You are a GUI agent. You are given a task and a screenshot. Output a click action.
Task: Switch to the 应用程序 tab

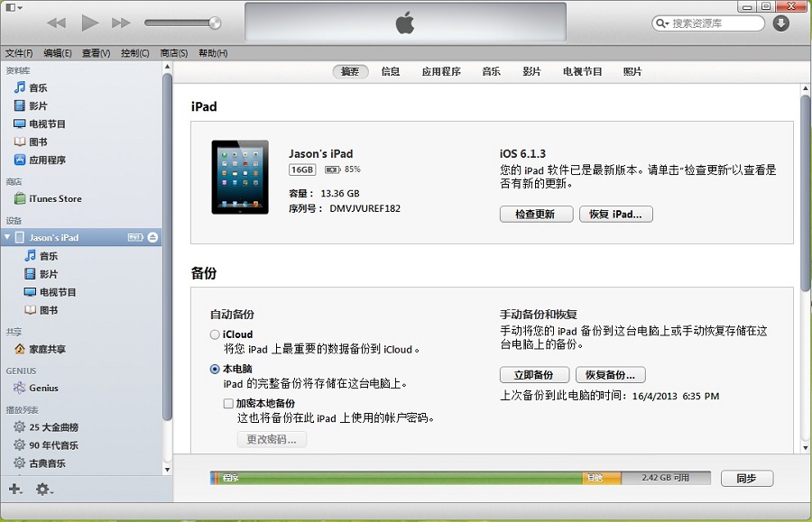tap(440, 71)
